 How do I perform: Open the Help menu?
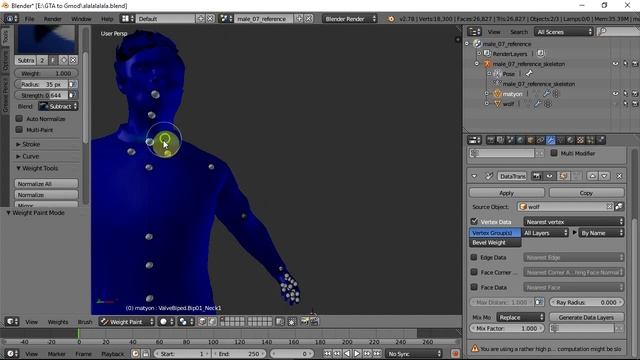(x=107, y=19)
